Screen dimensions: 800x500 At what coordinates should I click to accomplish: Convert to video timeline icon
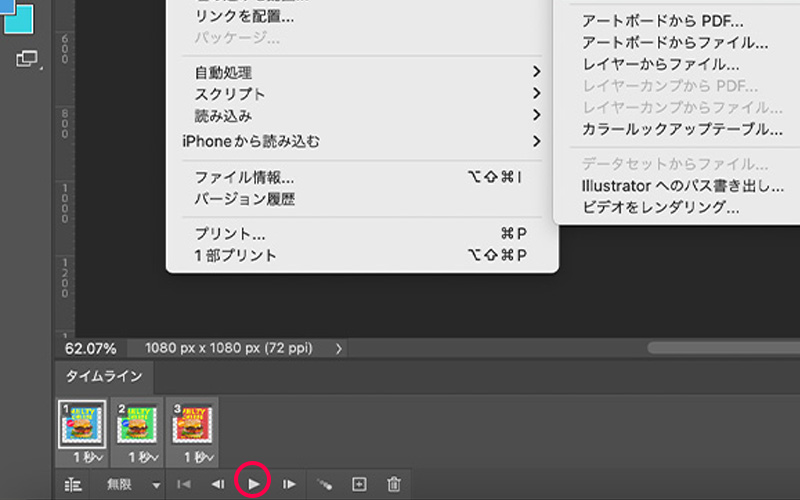pos(72,484)
